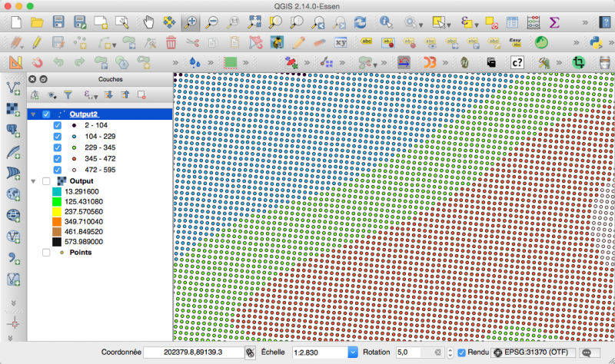The image size is (615, 364).
Task: Click the Refresh map icon
Action: [359, 23]
